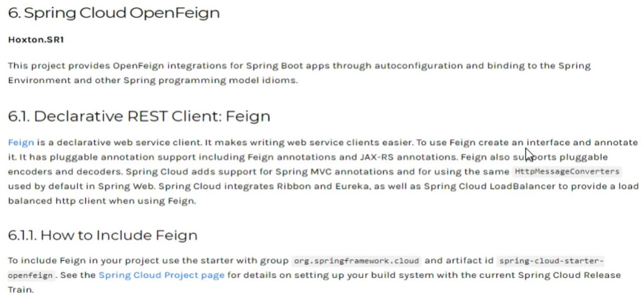
Task: Click the openfeign code snippet
Action: pos(31,275)
